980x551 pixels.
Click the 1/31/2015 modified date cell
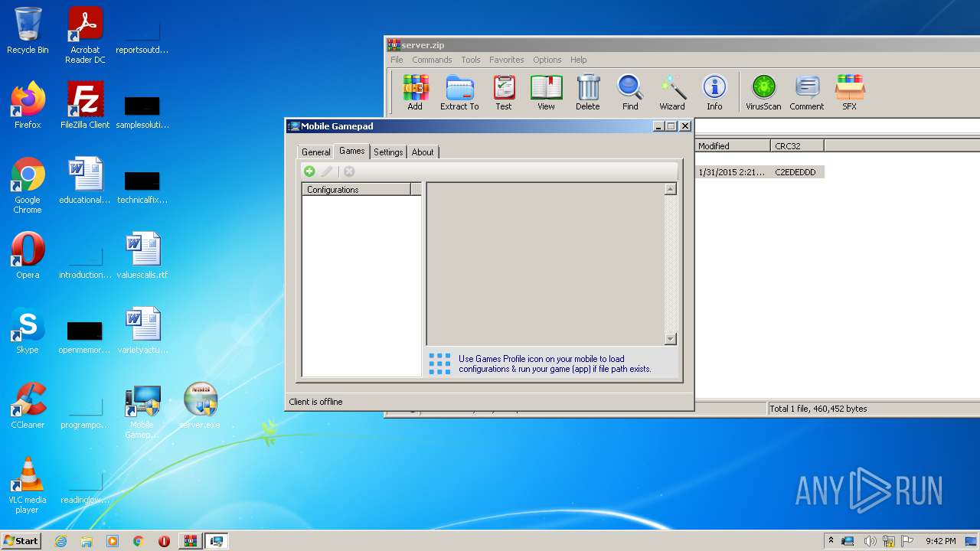732,172
